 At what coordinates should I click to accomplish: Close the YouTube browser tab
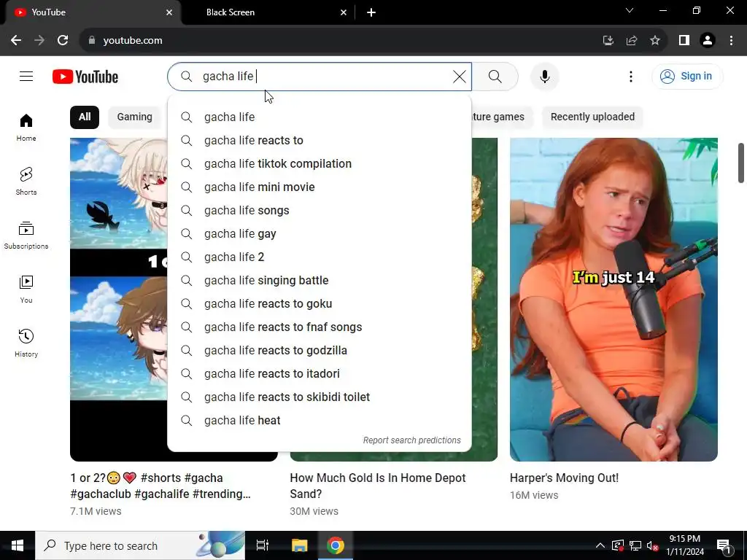[x=169, y=12]
